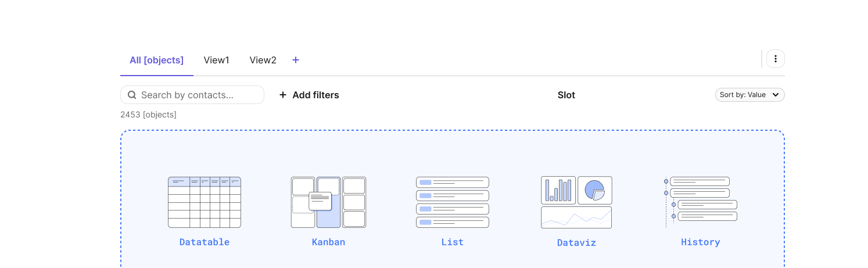868x268 pixels.
Task: Switch to the All [objects] tab
Action: tap(157, 60)
